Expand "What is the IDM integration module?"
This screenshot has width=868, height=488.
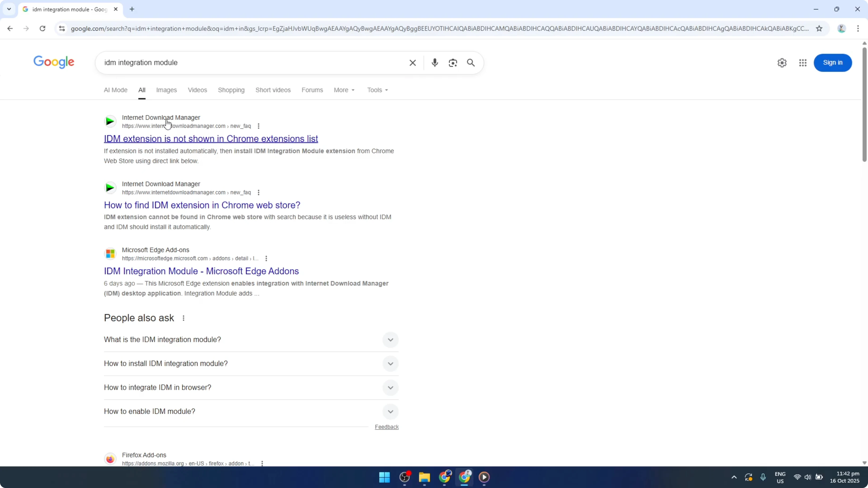(390, 339)
